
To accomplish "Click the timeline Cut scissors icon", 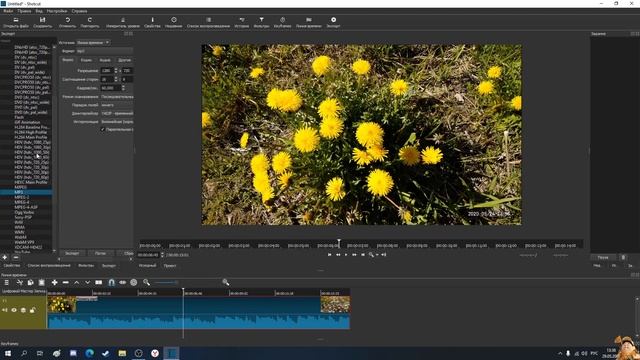I will [19, 282].
